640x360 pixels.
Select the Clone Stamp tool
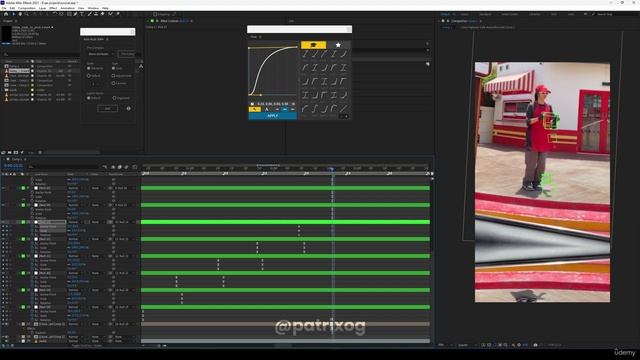[96, 14]
